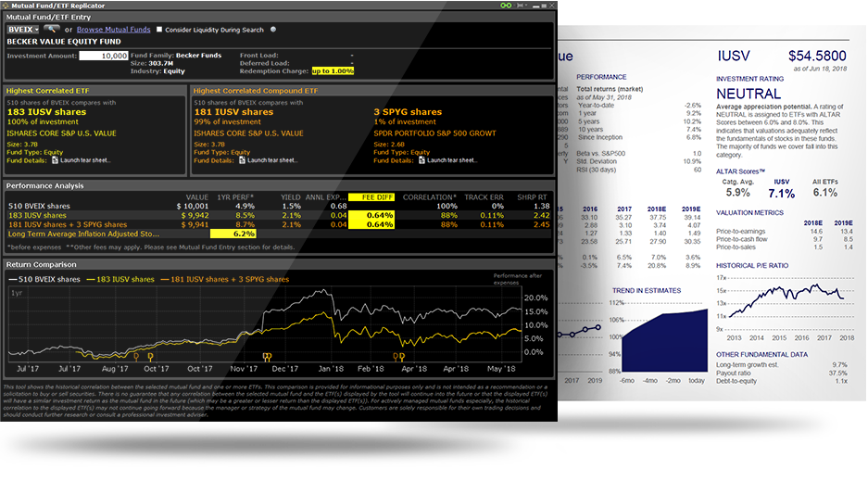
Task: Click the dividend marker near Aug '17
Action: (x=137, y=358)
